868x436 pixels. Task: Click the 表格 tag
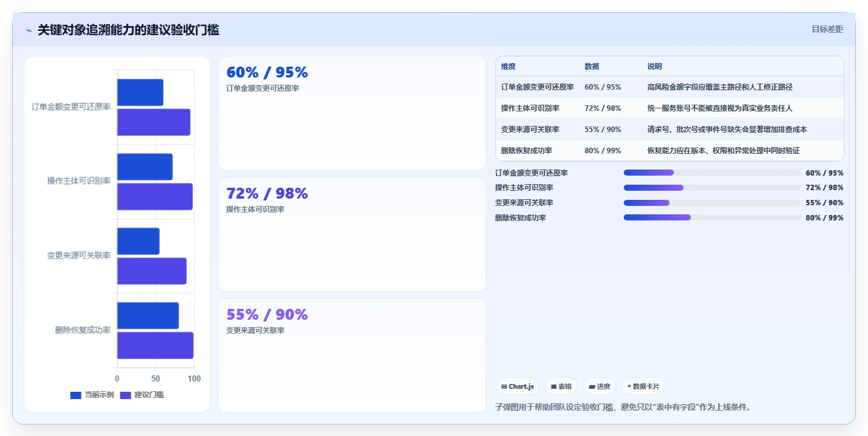pyautogui.click(x=561, y=386)
